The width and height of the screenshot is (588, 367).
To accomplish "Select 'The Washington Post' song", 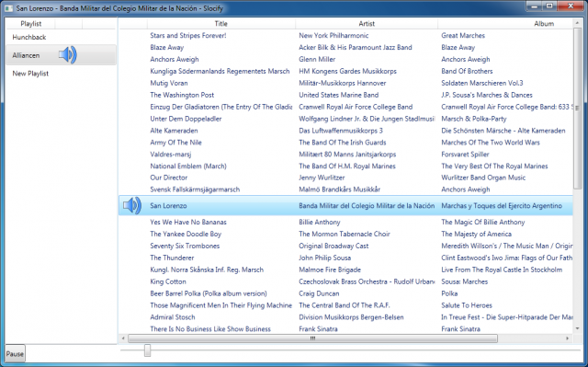I will click(182, 95).
